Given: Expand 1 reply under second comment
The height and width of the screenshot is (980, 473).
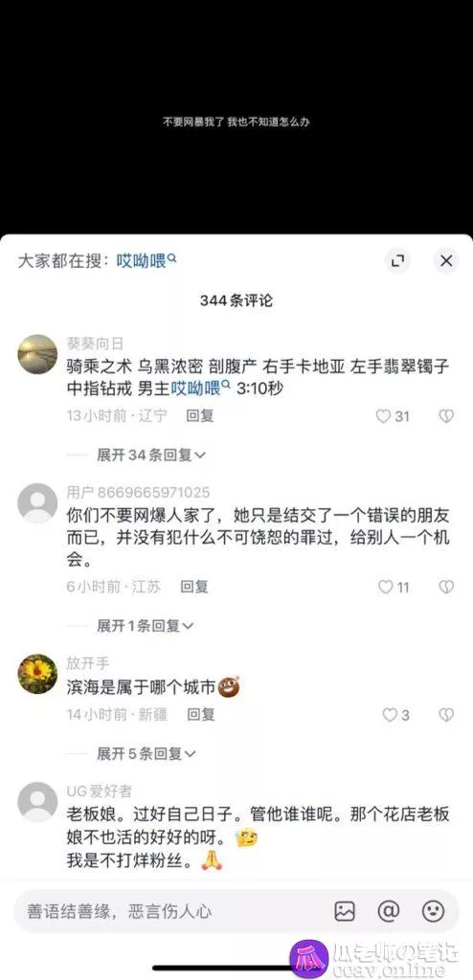Looking at the screenshot, I should tap(146, 626).
